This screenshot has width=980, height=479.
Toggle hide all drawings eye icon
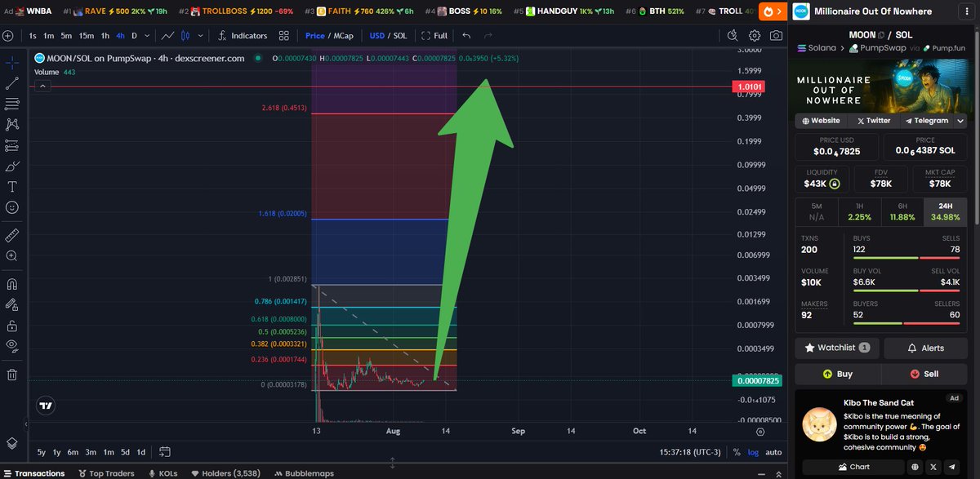pyautogui.click(x=12, y=346)
